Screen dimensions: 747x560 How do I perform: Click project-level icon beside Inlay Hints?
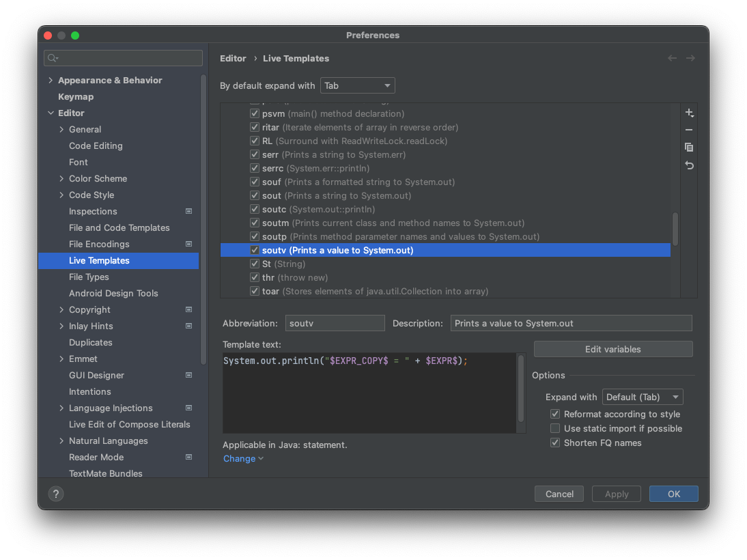click(188, 326)
